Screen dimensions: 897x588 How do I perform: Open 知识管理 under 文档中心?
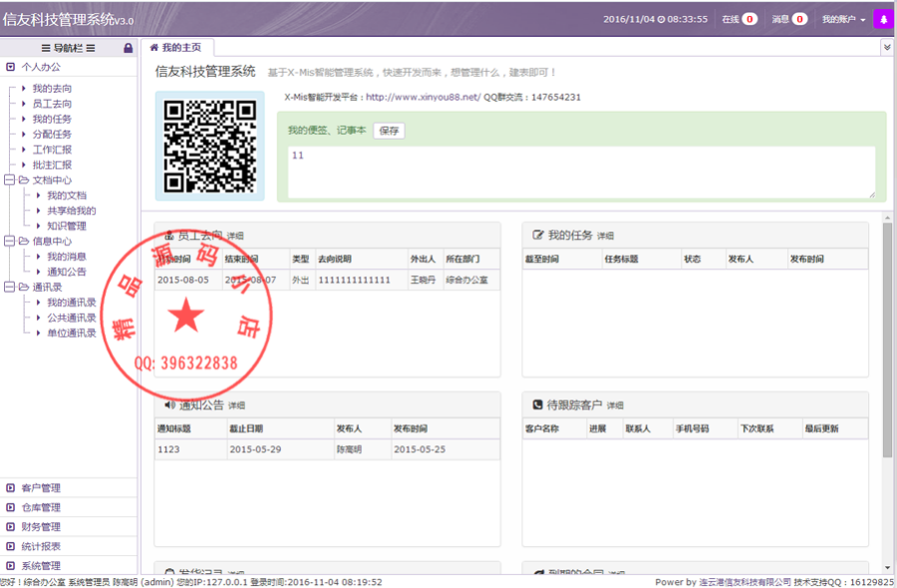pos(67,226)
